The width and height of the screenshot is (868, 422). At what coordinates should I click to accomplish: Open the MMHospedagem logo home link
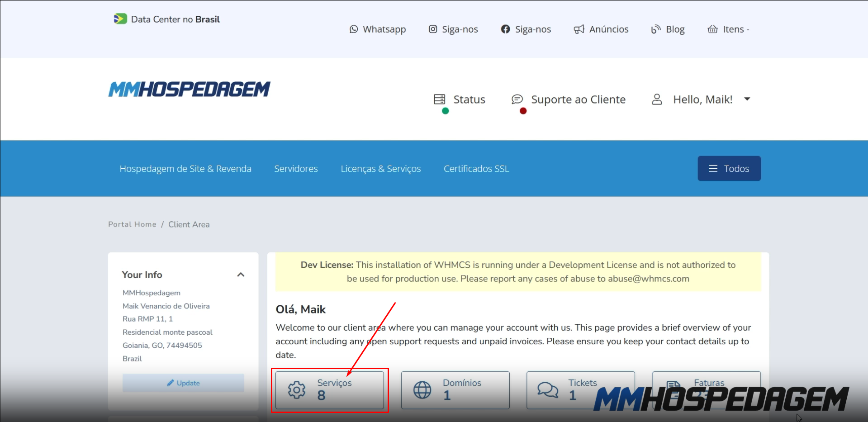click(189, 89)
